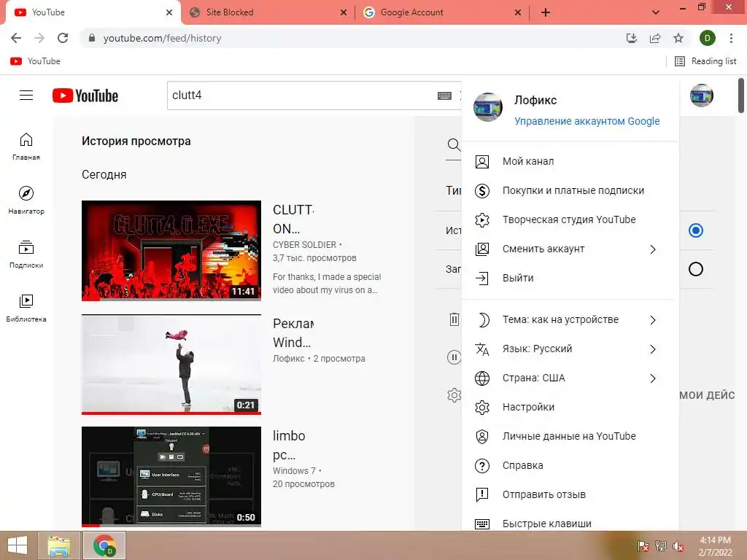Click the gear icon in history panel
This screenshot has height=560, width=747.
pos(454,394)
